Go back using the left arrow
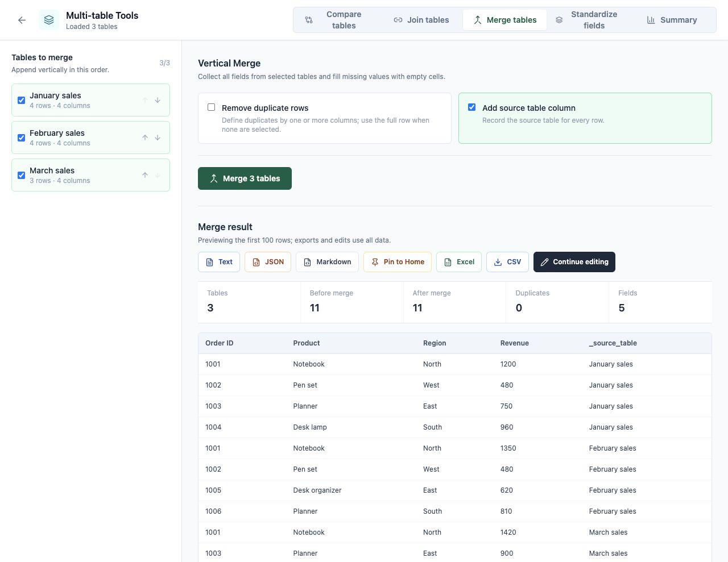728x562 pixels. [22, 20]
